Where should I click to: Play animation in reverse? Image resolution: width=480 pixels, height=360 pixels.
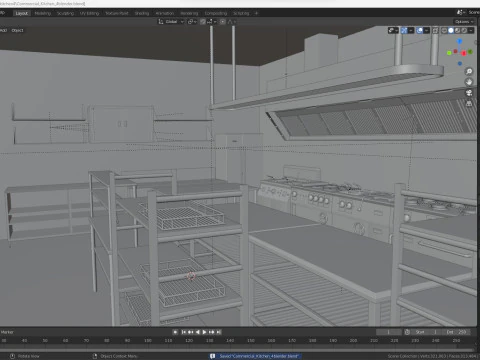coord(198,332)
